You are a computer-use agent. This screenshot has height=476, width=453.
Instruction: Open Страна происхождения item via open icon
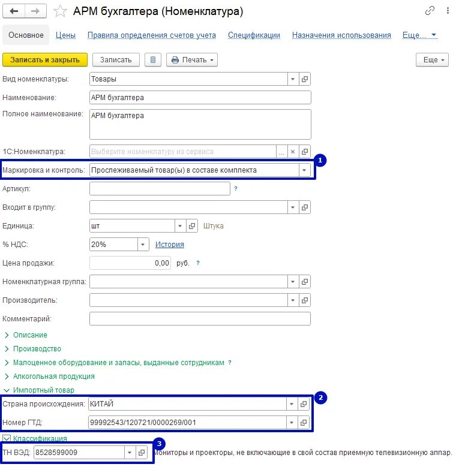pos(304,404)
